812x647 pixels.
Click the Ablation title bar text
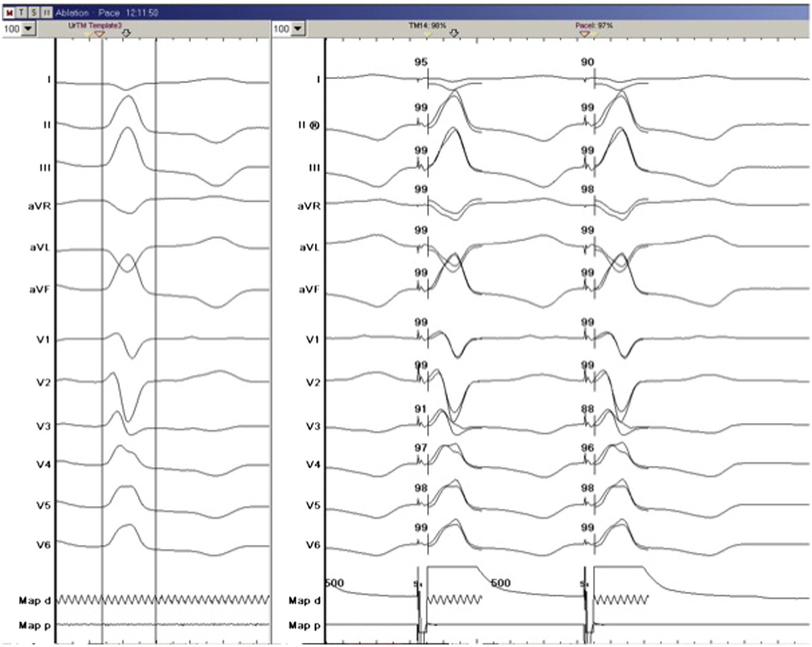click(72, 12)
